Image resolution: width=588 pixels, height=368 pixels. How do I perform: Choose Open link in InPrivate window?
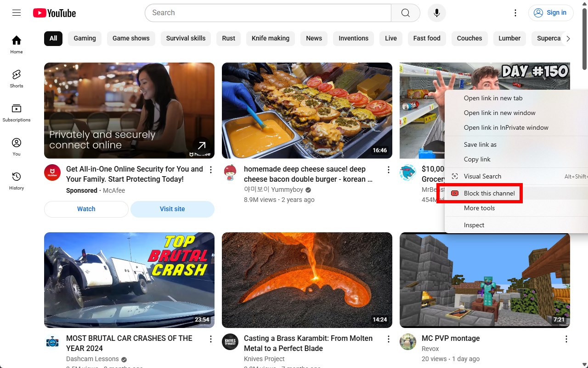516,127
